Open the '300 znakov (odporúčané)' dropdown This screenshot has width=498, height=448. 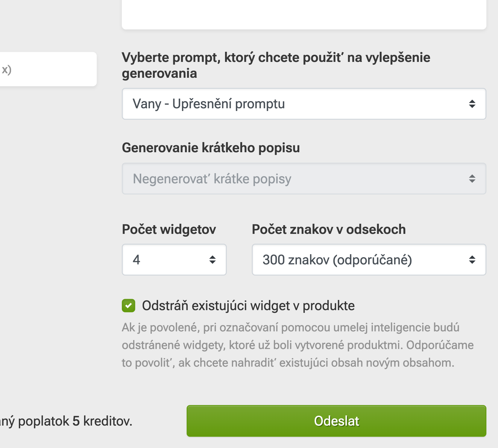(x=369, y=260)
